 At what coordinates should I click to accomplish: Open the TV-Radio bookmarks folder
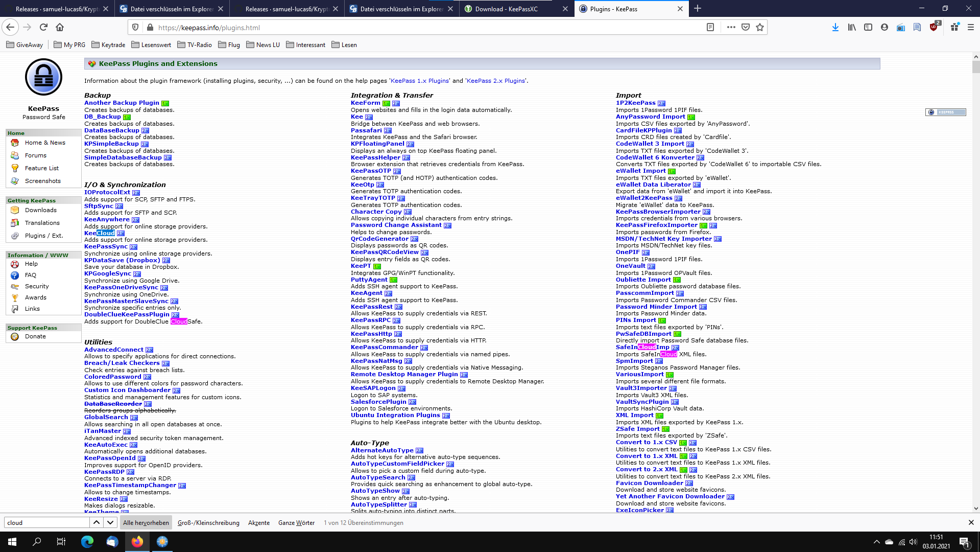(x=195, y=45)
